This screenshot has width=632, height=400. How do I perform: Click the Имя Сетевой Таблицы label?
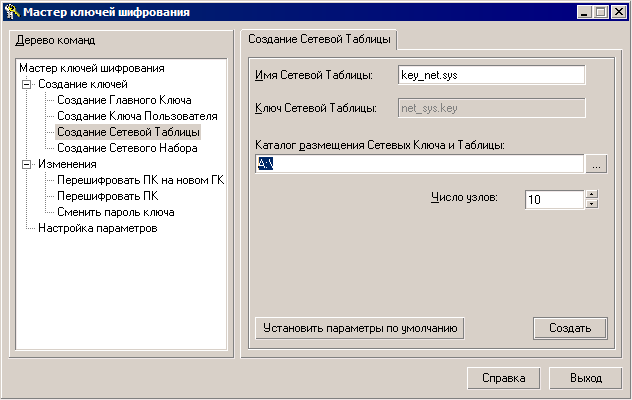[x=314, y=75]
